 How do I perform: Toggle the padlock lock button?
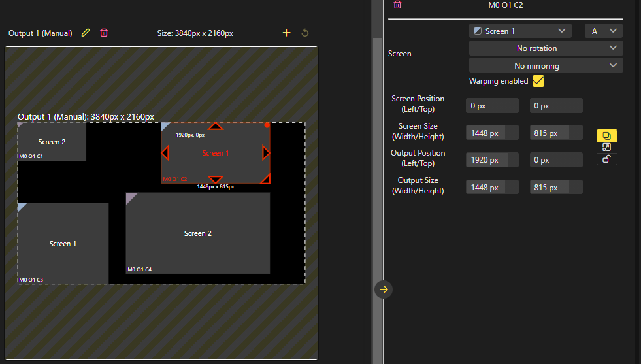coord(606,159)
